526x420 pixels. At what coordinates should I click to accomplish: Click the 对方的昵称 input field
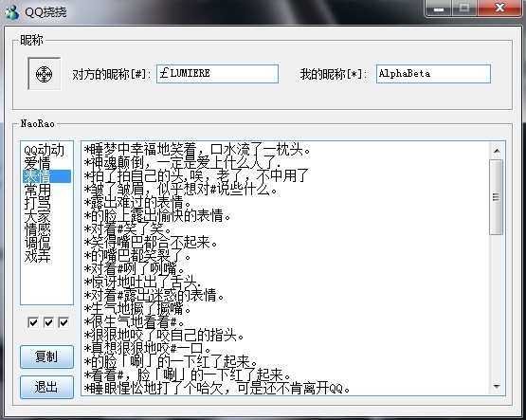[217, 74]
